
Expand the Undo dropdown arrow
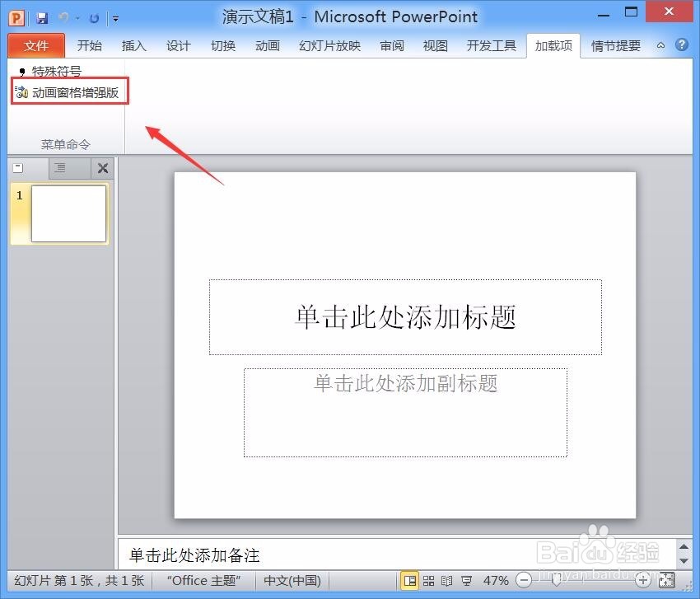pos(77,17)
